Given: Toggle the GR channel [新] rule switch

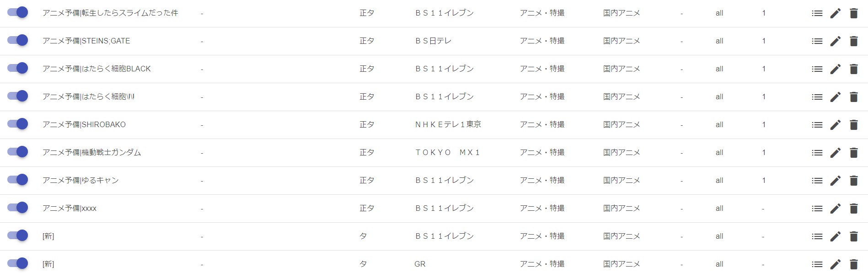Looking at the screenshot, I should click(x=17, y=263).
